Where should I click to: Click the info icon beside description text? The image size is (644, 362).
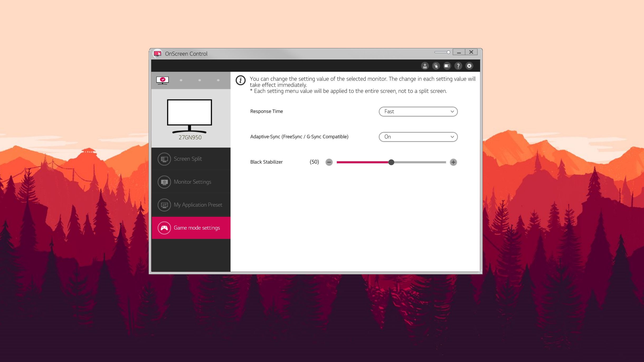[x=240, y=80]
